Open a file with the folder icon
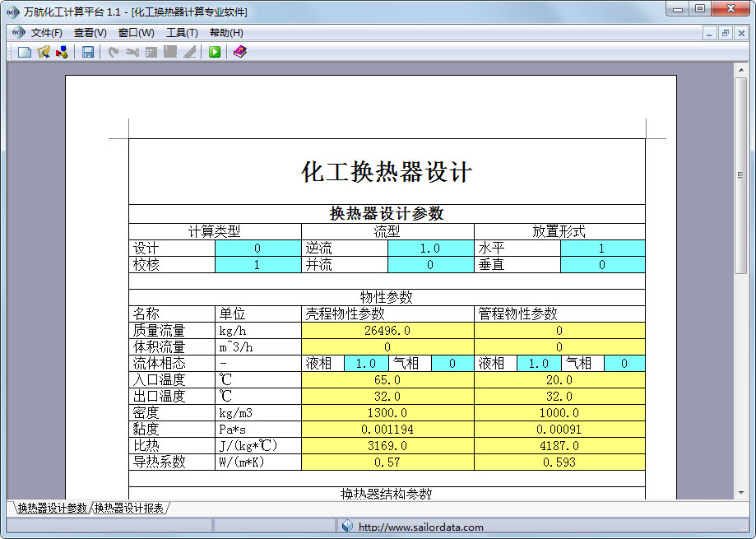756x539 pixels. (44, 52)
